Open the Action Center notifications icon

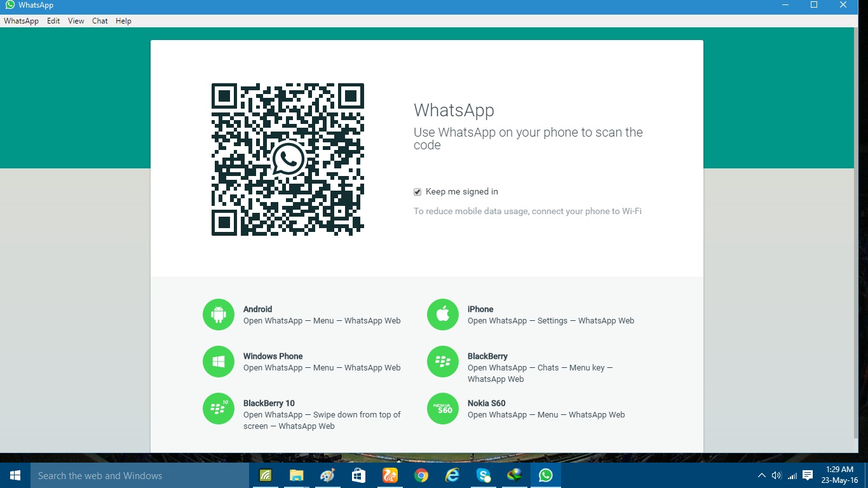pos(808,475)
